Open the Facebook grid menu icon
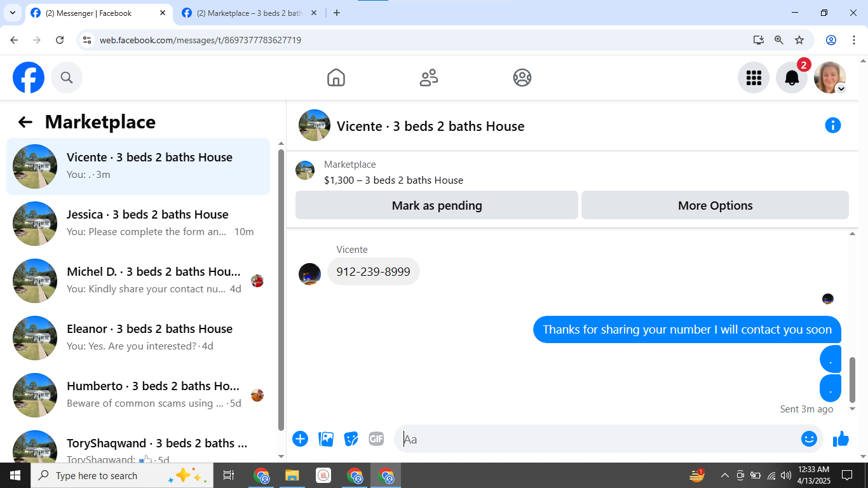The width and height of the screenshot is (868, 488). tap(754, 78)
